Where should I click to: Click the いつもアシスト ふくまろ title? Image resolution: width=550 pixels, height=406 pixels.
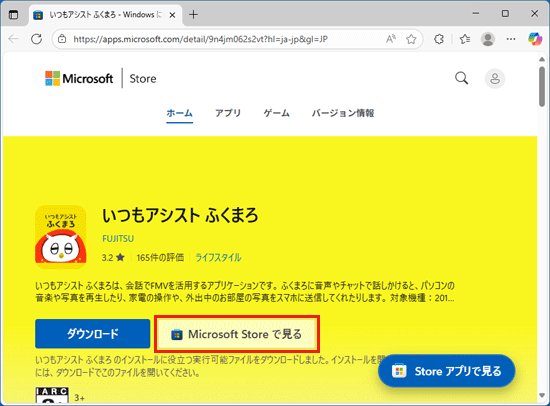(x=180, y=215)
